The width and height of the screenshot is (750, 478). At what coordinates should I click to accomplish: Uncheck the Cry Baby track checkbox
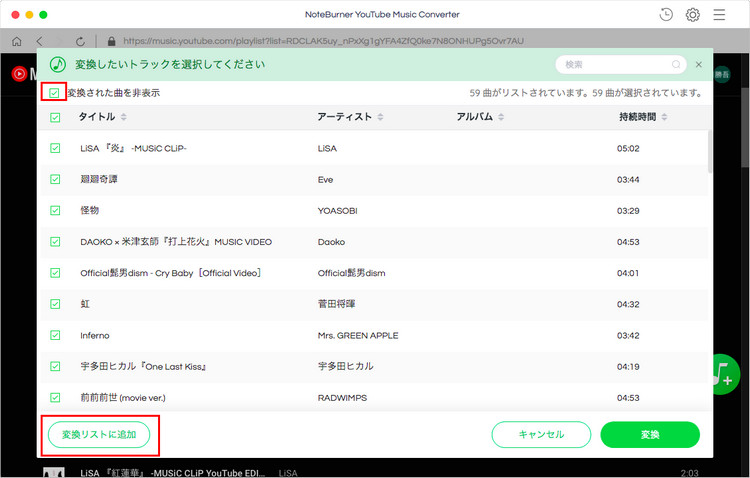55,273
